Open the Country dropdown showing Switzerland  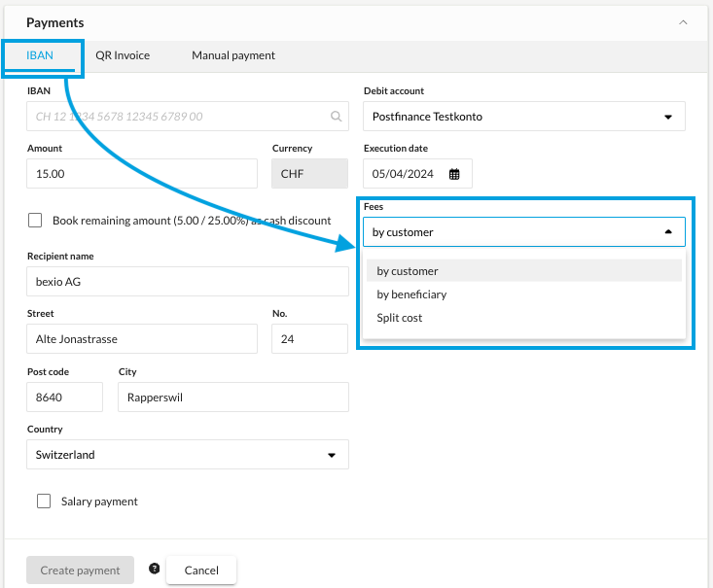[x=188, y=455]
